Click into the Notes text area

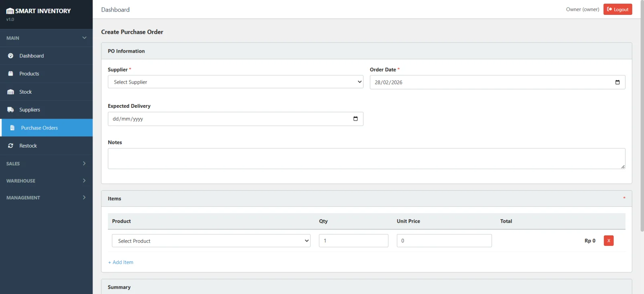coord(366,158)
